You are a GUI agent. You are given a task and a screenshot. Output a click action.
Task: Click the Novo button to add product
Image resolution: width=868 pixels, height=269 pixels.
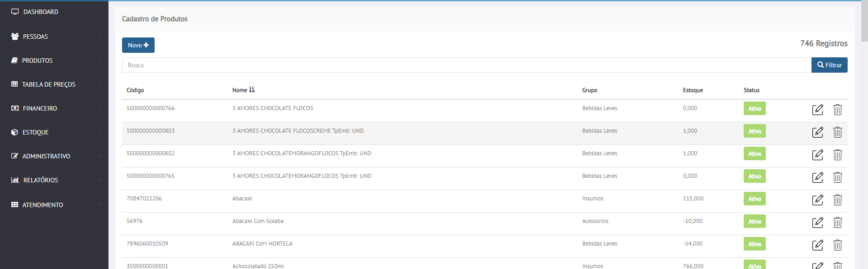tap(138, 45)
